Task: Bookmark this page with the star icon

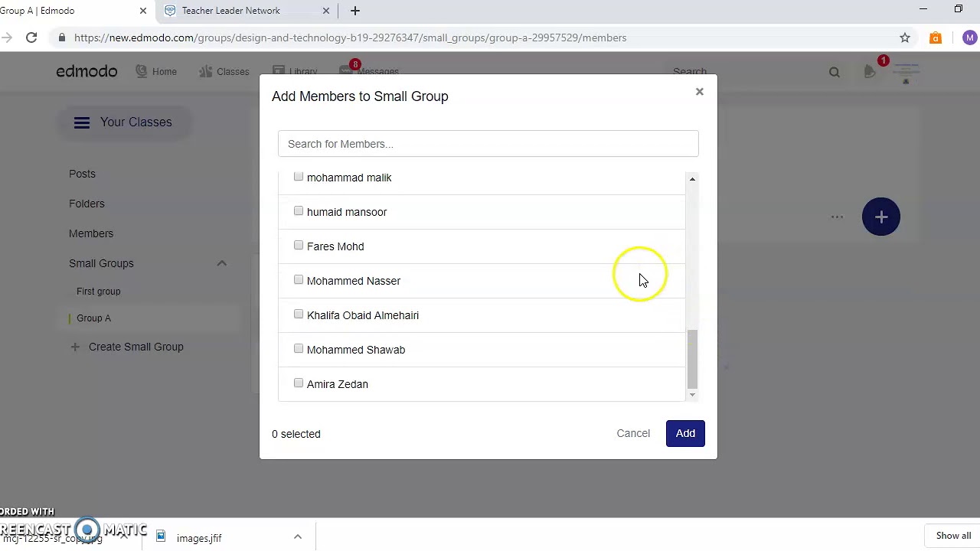Action: [x=905, y=37]
